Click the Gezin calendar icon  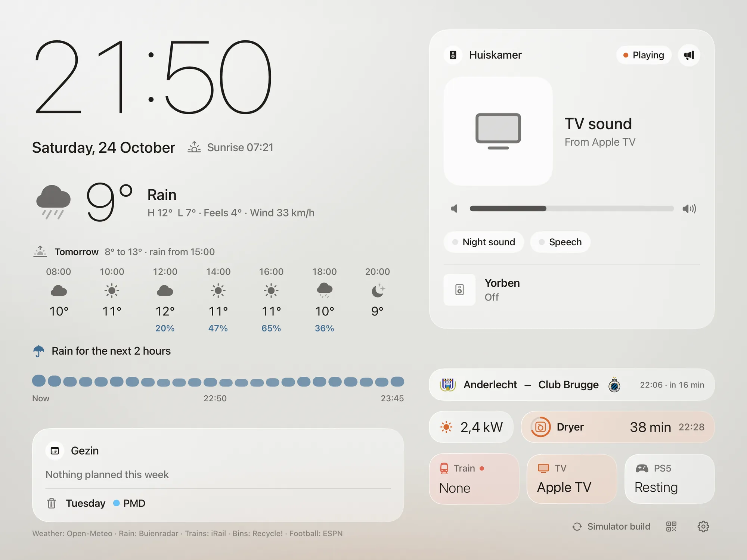55,451
